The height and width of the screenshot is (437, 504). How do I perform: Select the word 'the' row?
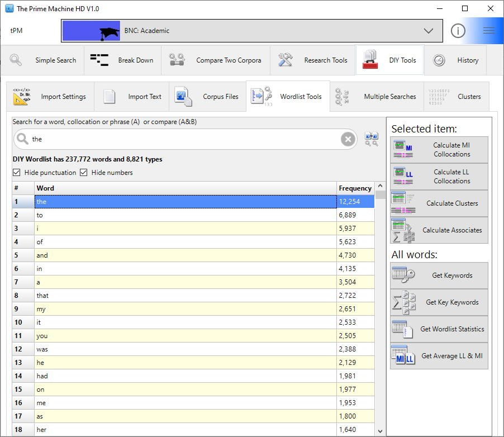(x=193, y=202)
